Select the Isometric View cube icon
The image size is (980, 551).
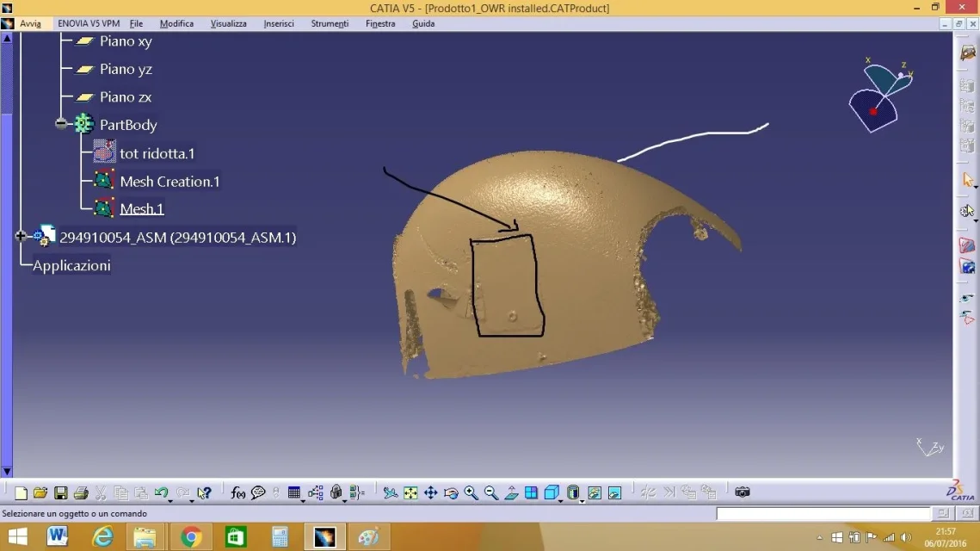tap(552, 492)
